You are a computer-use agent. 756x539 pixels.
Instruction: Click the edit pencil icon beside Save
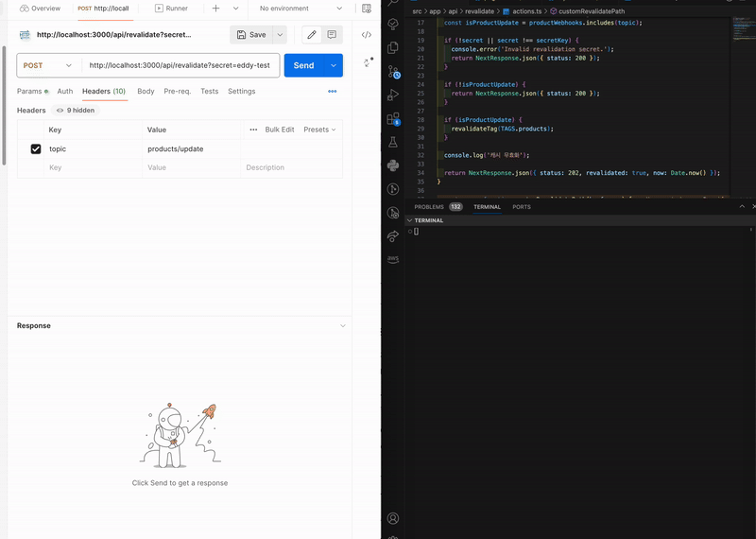312,35
